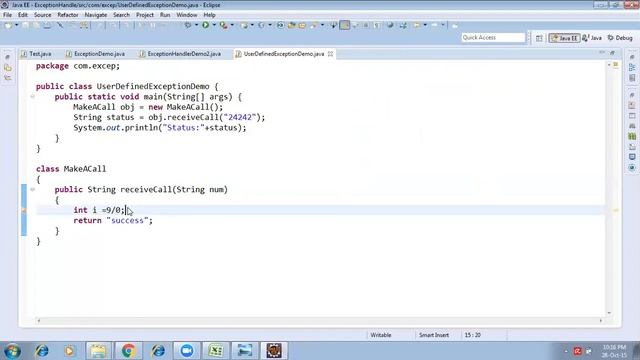Open Google Chrome from the taskbar
The height and width of the screenshot is (360, 640).
(x=128, y=351)
